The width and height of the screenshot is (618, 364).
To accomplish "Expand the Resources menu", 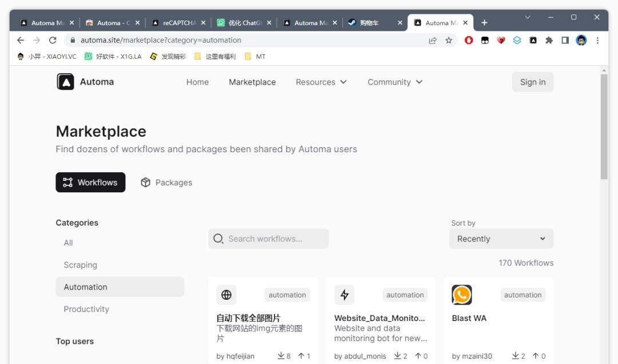I will (x=321, y=82).
